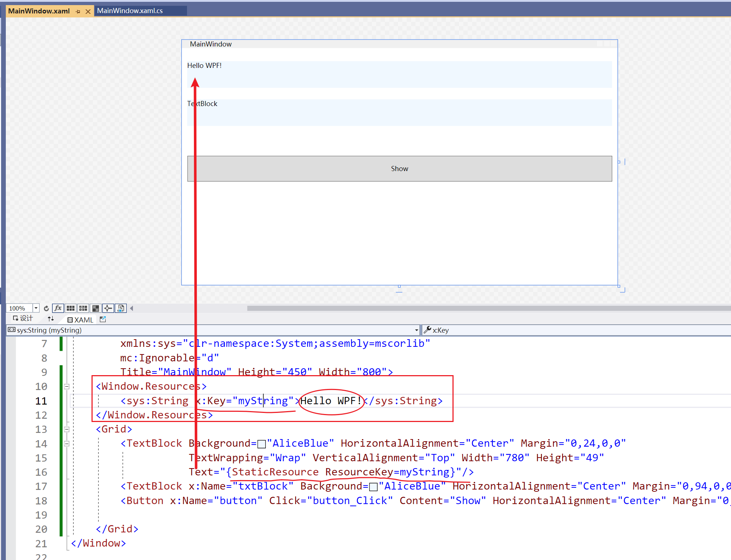Click the designer horizontal scrollbar thumb

(x=489, y=308)
